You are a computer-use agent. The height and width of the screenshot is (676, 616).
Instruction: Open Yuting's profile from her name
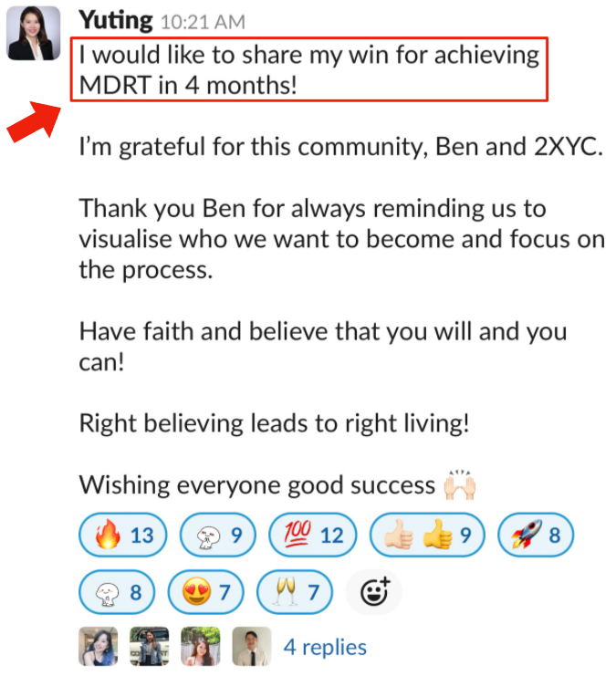point(116,20)
